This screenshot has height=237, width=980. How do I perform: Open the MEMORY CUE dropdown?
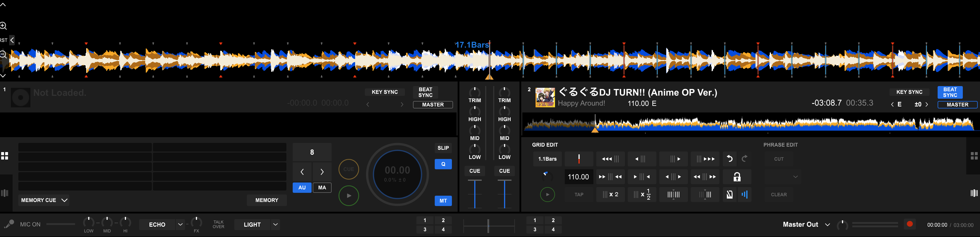(x=44, y=200)
